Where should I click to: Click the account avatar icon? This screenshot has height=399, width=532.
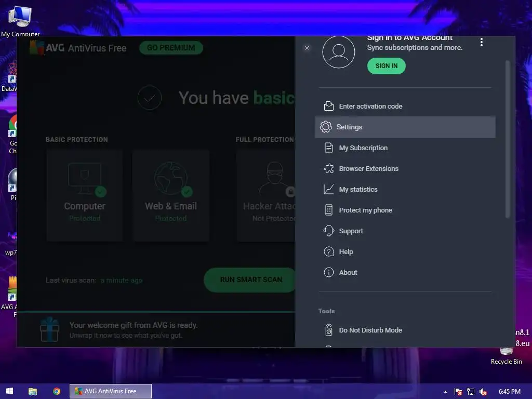click(x=339, y=52)
